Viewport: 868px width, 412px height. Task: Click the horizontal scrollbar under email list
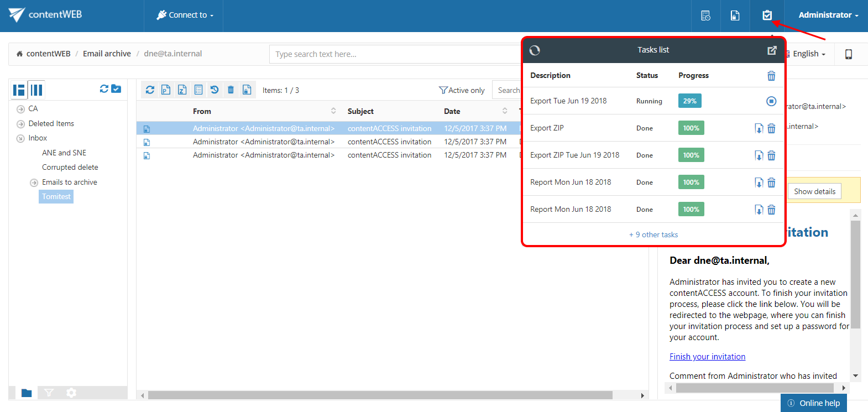tap(380, 395)
